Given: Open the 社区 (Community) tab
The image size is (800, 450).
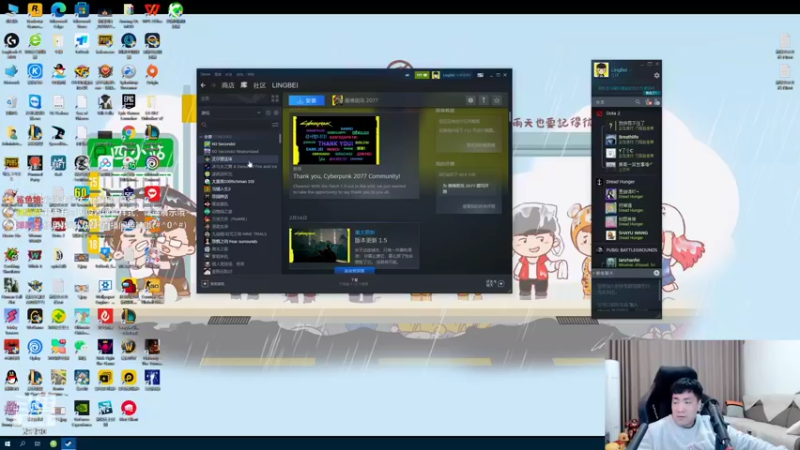Looking at the screenshot, I should (259, 85).
